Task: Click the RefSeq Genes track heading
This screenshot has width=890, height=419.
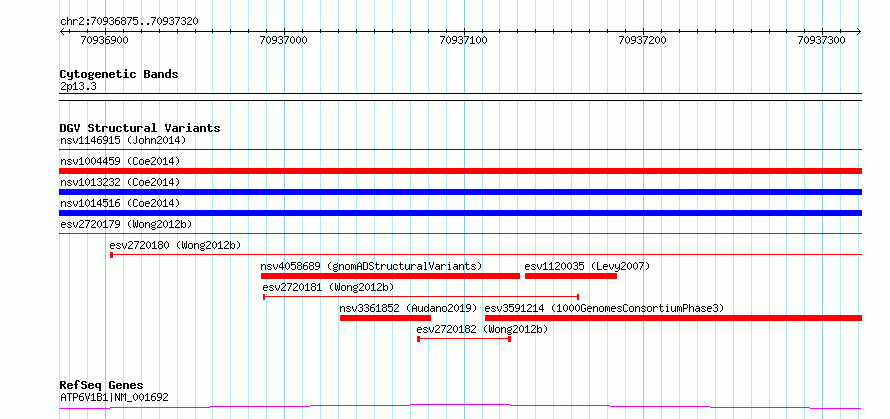Action: click(102, 386)
